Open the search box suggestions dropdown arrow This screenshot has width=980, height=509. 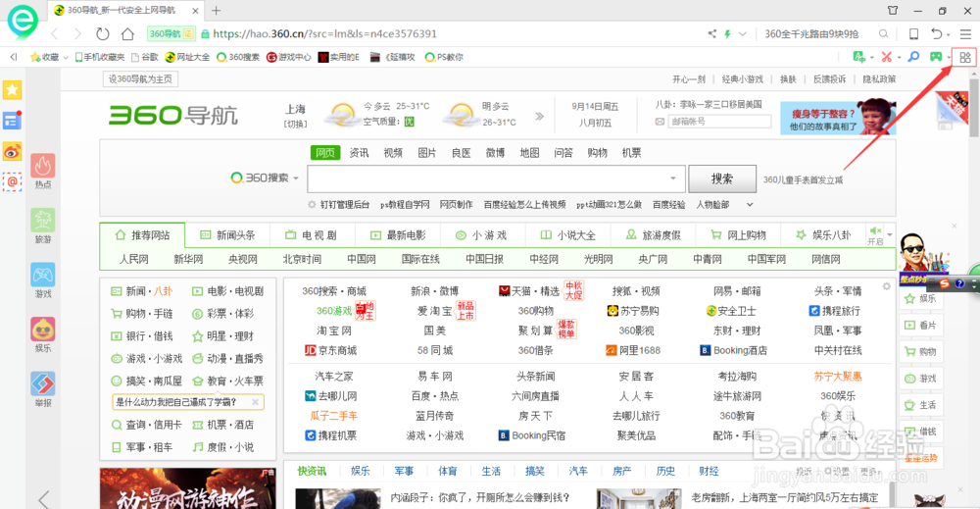[673, 178]
